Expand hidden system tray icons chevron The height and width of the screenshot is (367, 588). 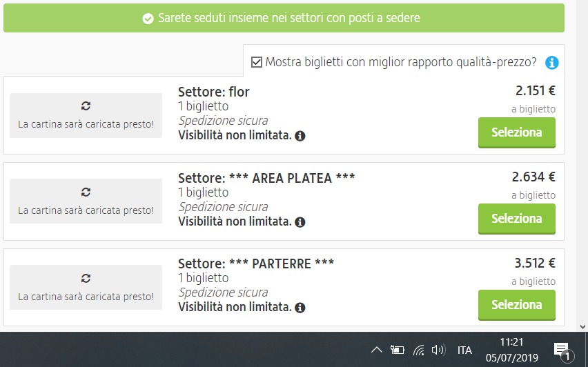click(x=377, y=350)
